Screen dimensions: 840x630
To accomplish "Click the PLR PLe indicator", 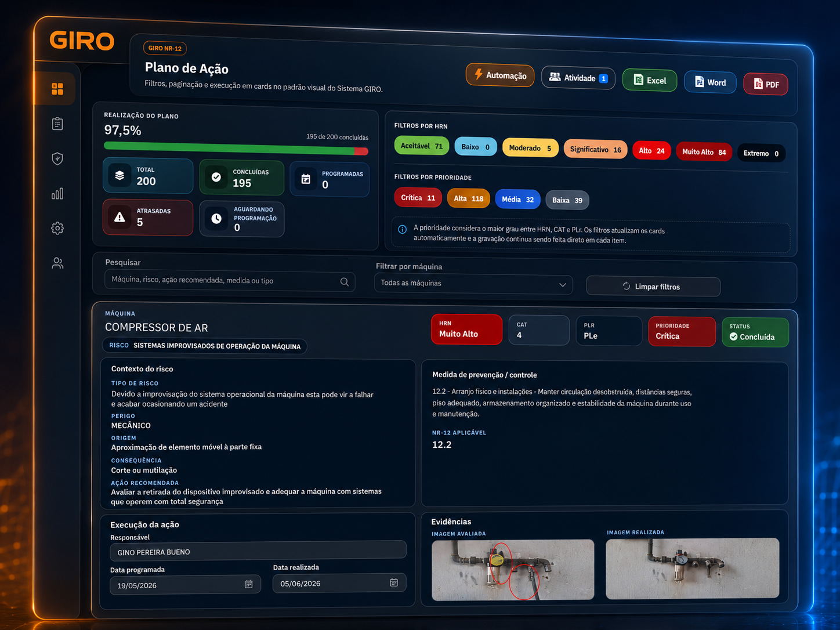I will click(609, 331).
